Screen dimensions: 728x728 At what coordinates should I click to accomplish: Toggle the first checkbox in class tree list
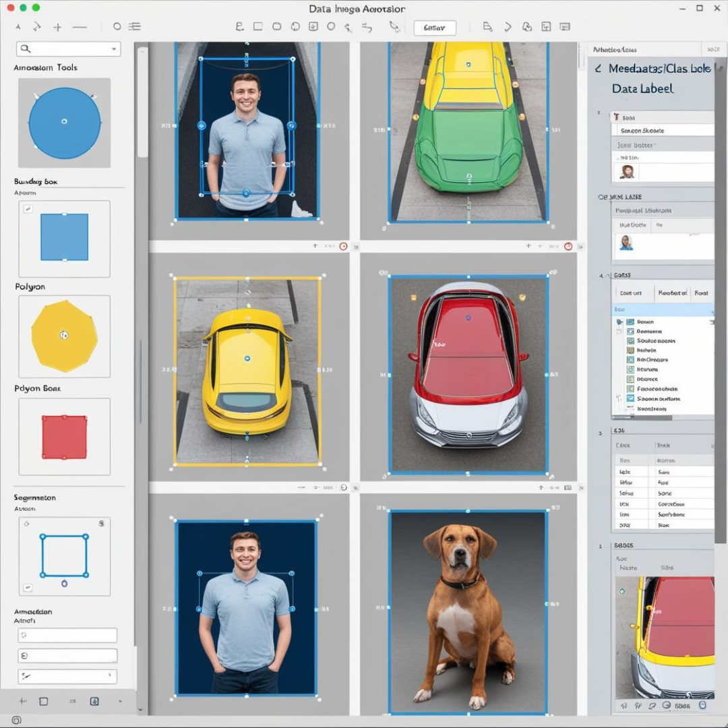pos(630,322)
